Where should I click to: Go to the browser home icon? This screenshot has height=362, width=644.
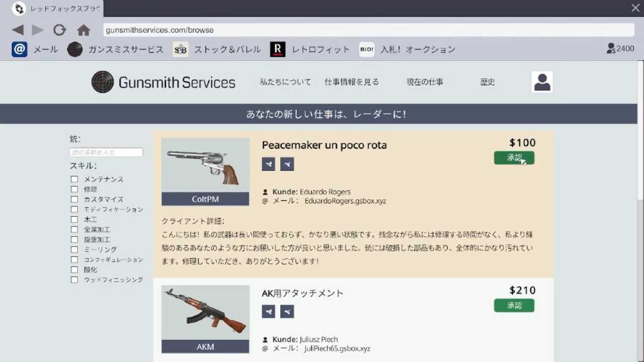tap(84, 30)
